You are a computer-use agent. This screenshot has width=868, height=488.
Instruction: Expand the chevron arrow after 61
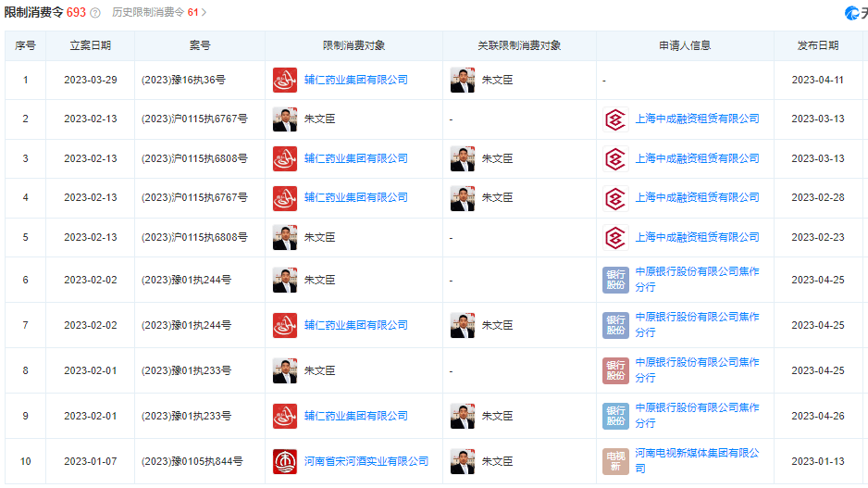204,12
